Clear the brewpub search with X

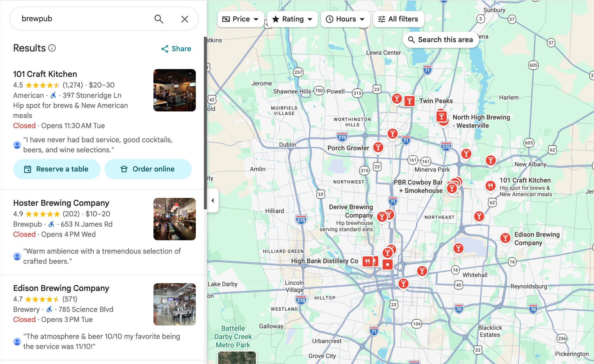coord(184,19)
